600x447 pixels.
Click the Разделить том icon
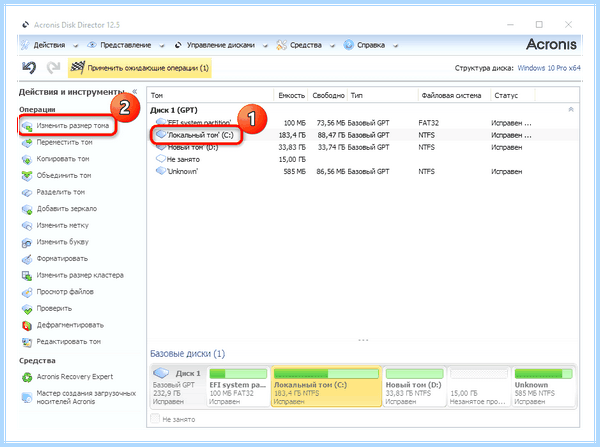pyautogui.click(x=27, y=193)
